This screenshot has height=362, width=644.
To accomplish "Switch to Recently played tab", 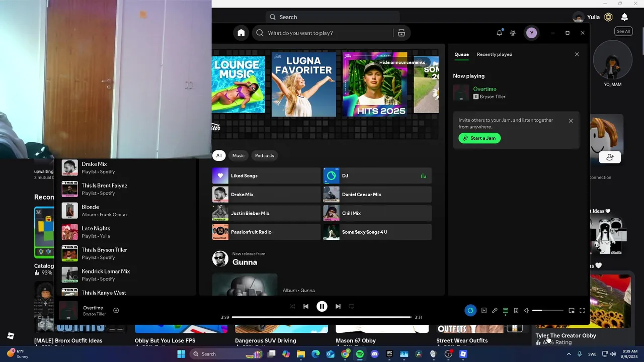I will coord(495,54).
